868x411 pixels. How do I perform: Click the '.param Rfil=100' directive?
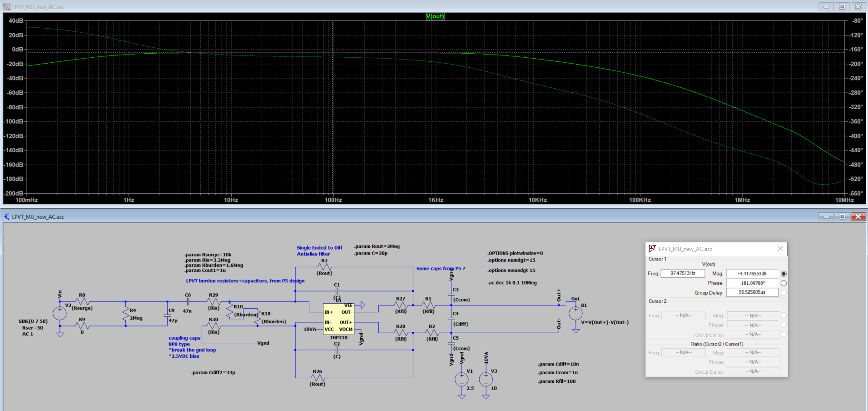557,381
